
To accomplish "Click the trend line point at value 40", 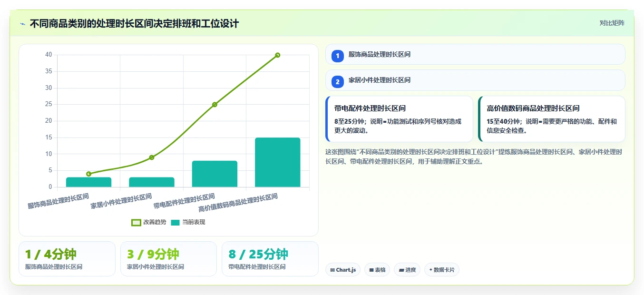I will (278, 55).
